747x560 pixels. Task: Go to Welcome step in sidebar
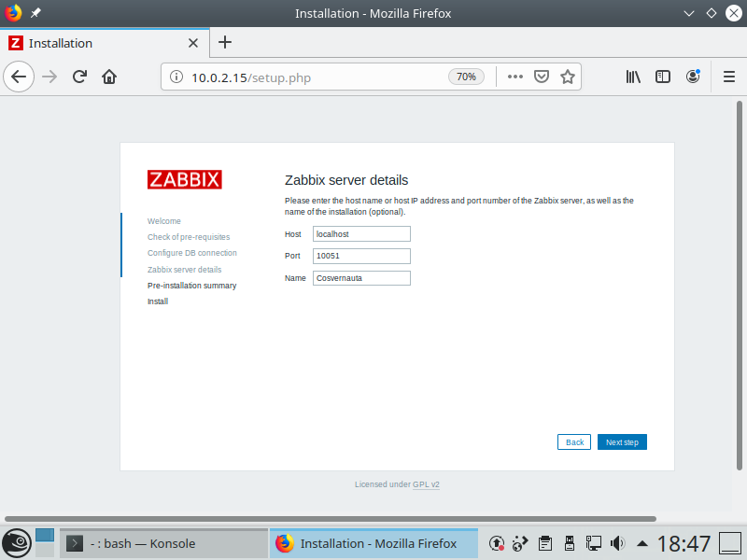(x=164, y=221)
